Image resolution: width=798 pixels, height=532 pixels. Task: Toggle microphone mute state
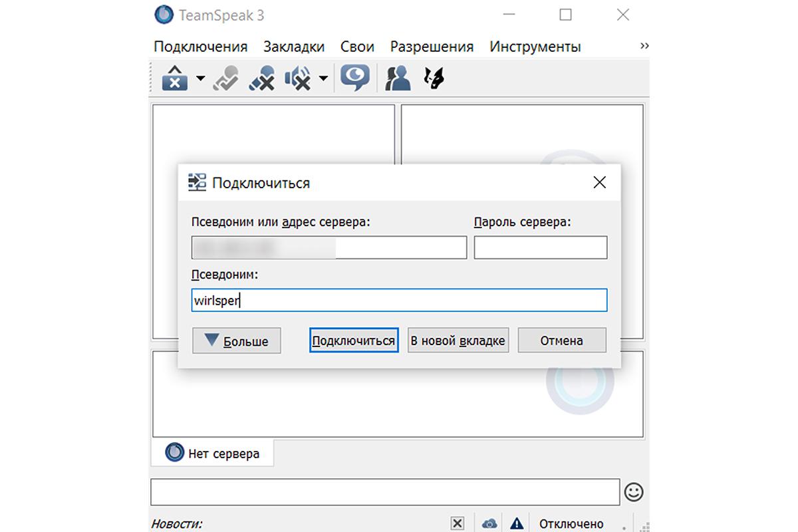262,78
